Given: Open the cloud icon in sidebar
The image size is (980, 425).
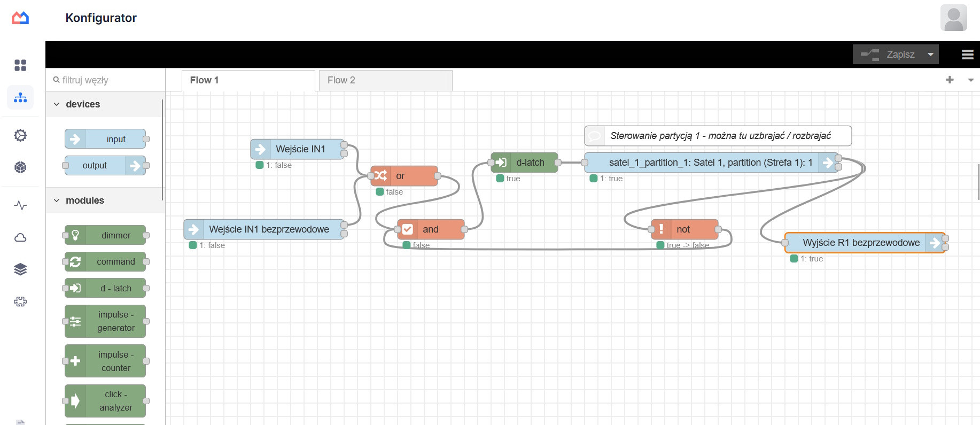Looking at the screenshot, I should 20,237.
